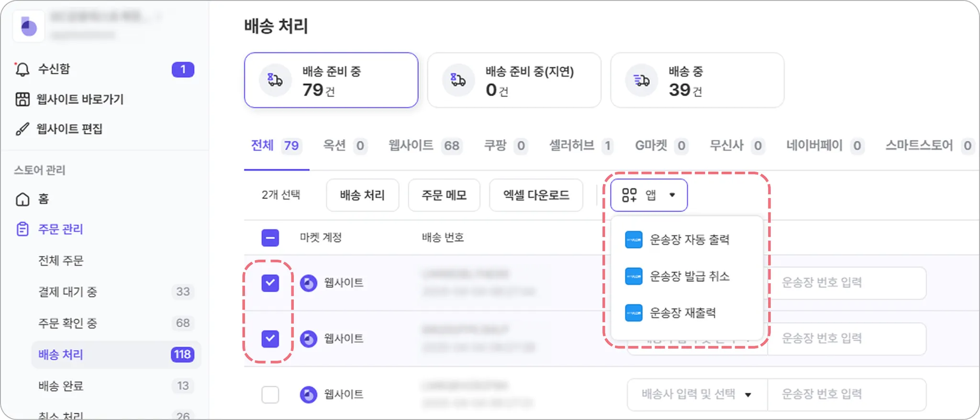The width and height of the screenshot is (980, 420).
Task: Click the 수신함 bell icon
Action: (x=22, y=69)
